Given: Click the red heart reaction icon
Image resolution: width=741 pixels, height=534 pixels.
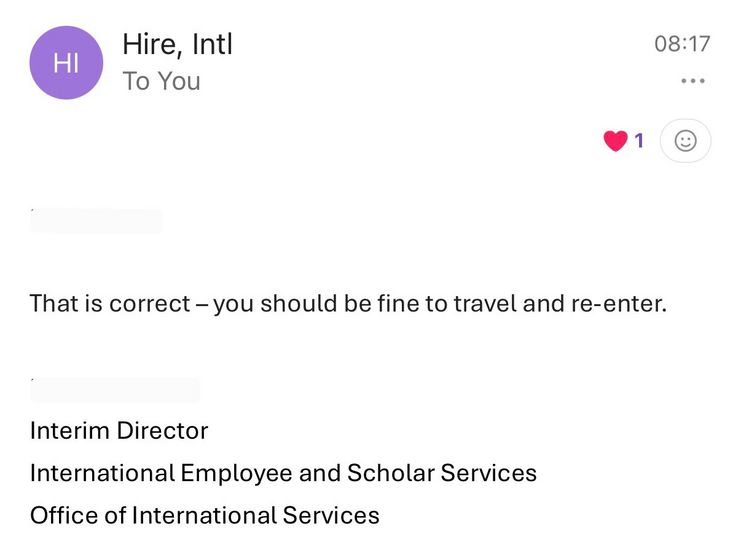Looking at the screenshot, I should click(x=615, y=141).
